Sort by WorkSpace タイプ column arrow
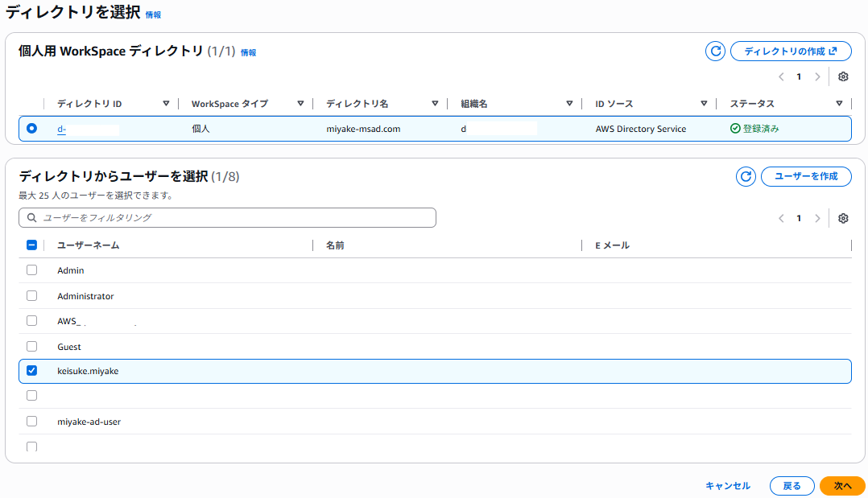The height and width of the screenshot is (498, 868). [x=300, y=104]
